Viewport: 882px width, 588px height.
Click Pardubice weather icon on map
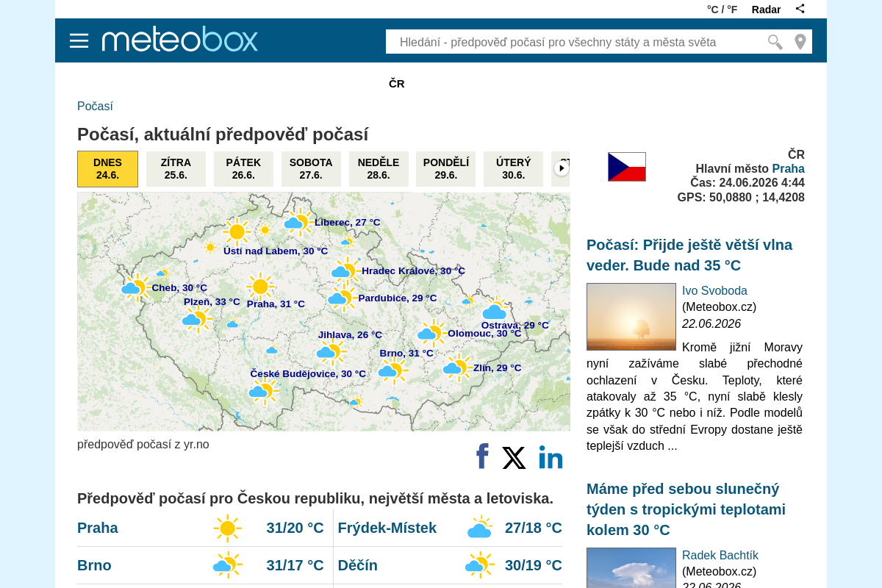pos(343,298)
